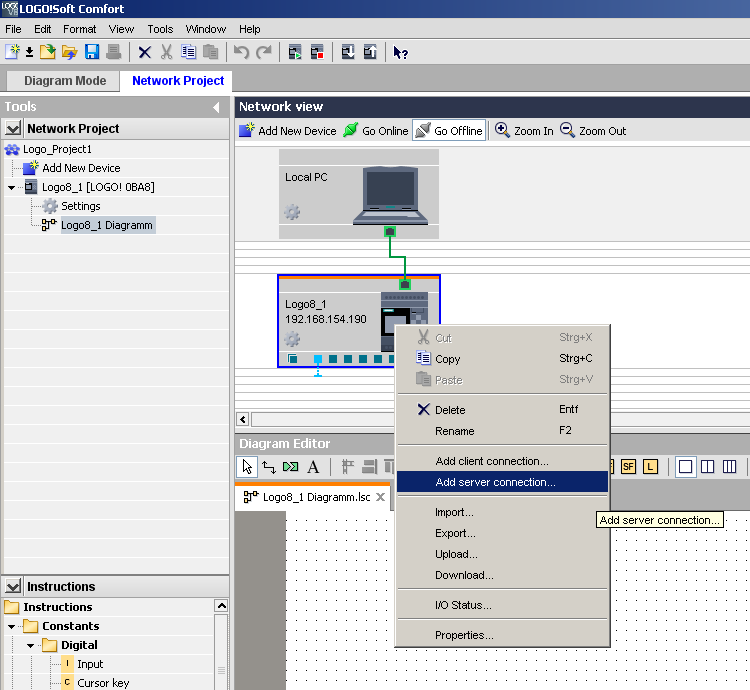The image size is (750, 690).
Task: Click the context-sensitive help arrow icon
Action: [400, 52]
